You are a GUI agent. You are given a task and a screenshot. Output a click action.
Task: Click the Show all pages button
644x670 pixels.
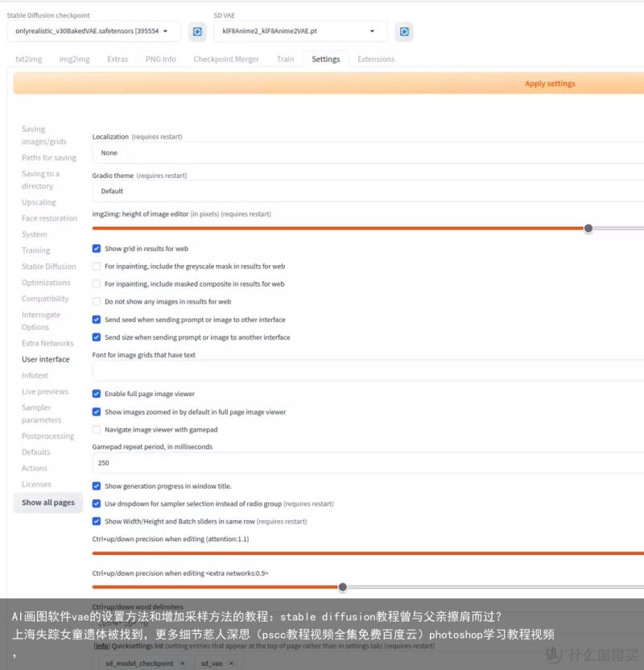pos(48,502)
